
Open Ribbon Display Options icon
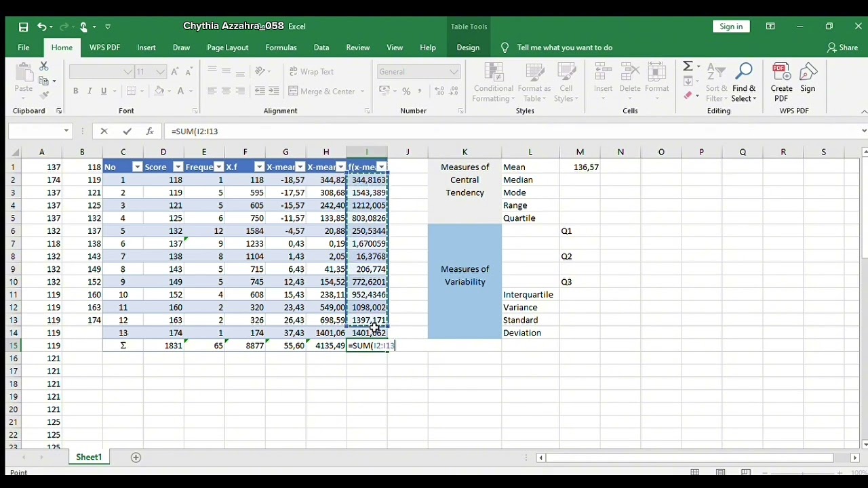pos(770,26)
